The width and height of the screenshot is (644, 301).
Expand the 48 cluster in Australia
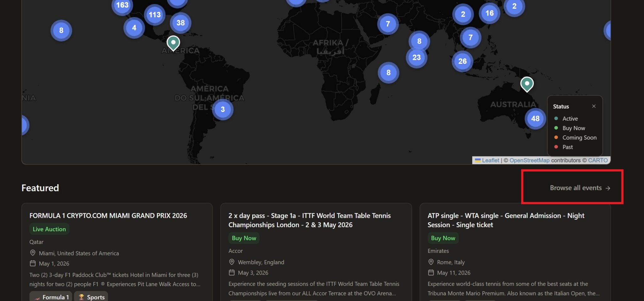coord(535,119)
